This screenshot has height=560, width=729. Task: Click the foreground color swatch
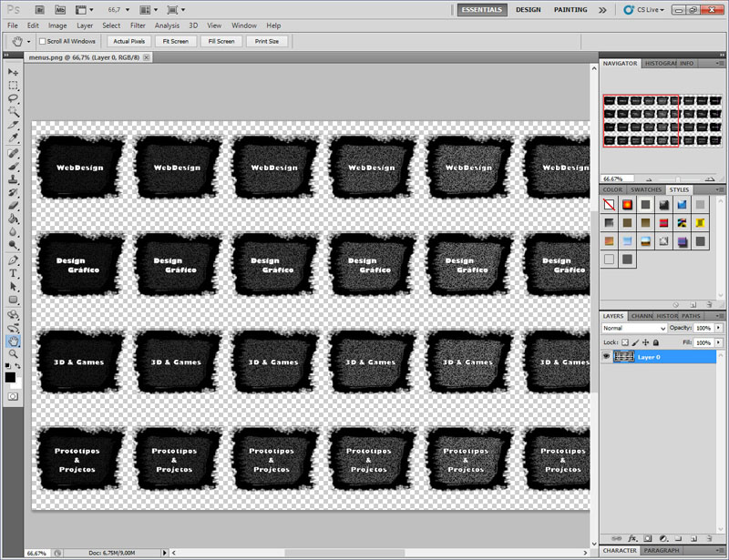[x=10, y=377]
